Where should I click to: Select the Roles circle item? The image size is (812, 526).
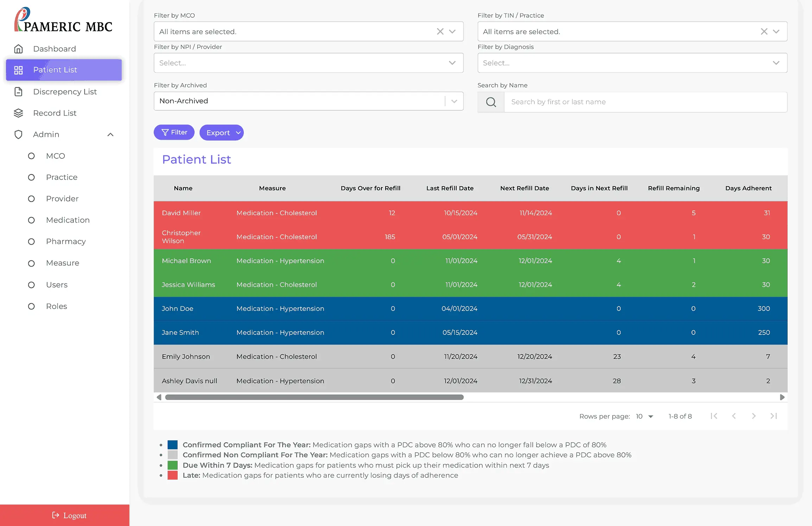click(x=31, y=306)
